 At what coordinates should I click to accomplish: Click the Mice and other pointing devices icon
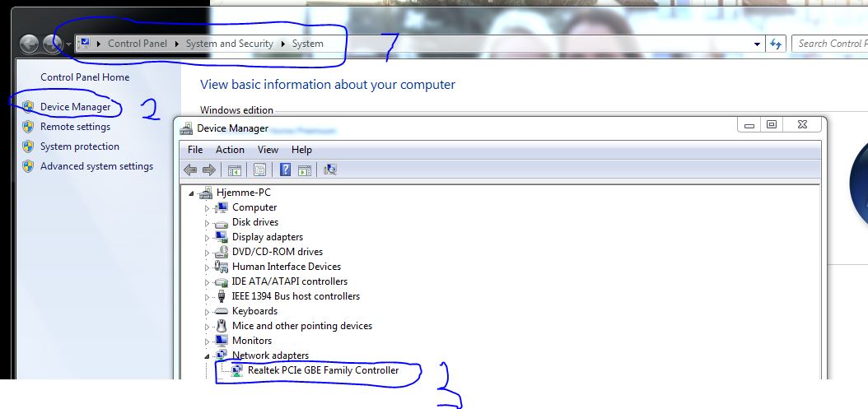(x=222, y=325)
